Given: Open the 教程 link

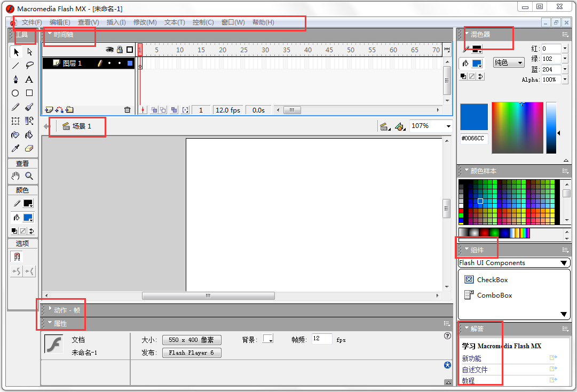Looking at the screenshot, I should [x=469, y=381].
